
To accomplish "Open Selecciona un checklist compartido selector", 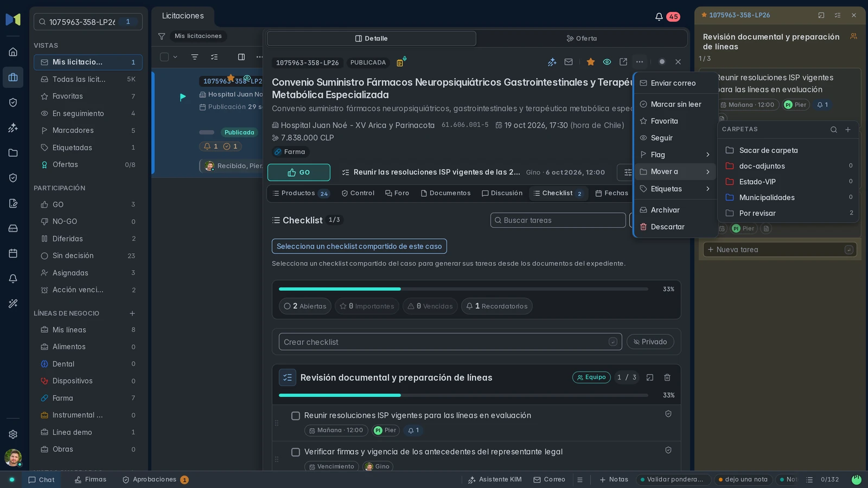I will click(x=359, y=246).
